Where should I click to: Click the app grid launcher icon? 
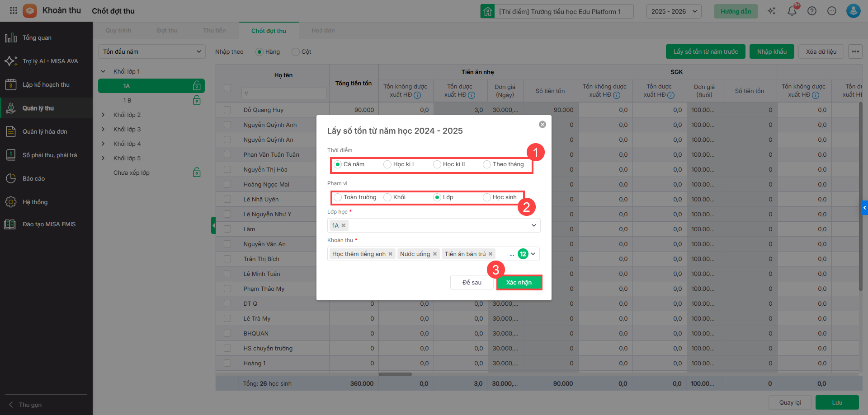[x=14, y=10]
